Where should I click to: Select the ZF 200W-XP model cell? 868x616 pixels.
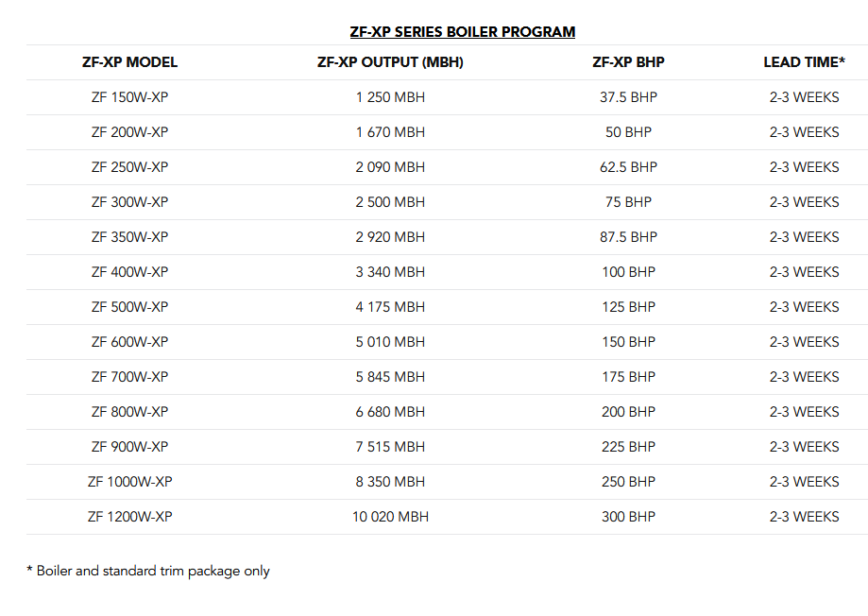129,132
